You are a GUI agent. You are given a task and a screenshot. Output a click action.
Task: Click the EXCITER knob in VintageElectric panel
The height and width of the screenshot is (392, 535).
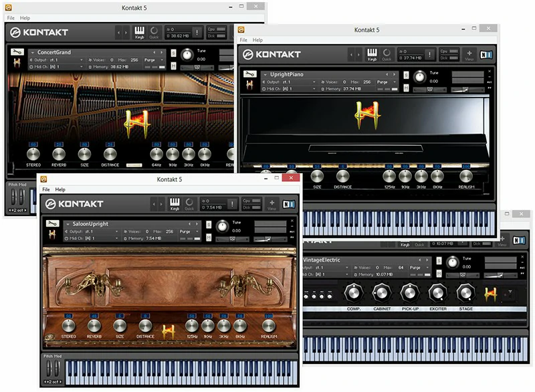pos(437,293)
